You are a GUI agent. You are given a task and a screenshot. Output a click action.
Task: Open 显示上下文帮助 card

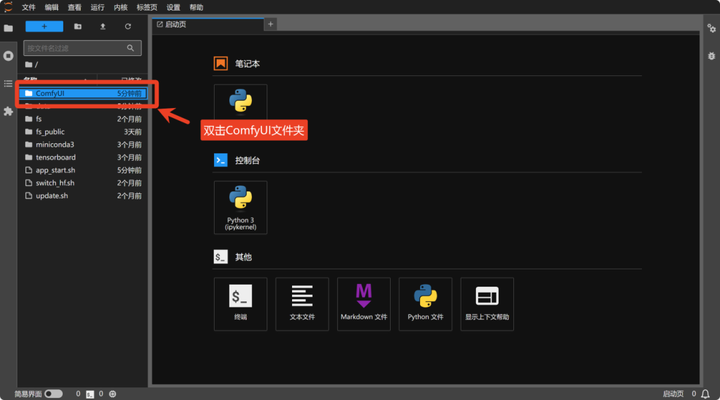pyautogui.click(x=487, y=304)
